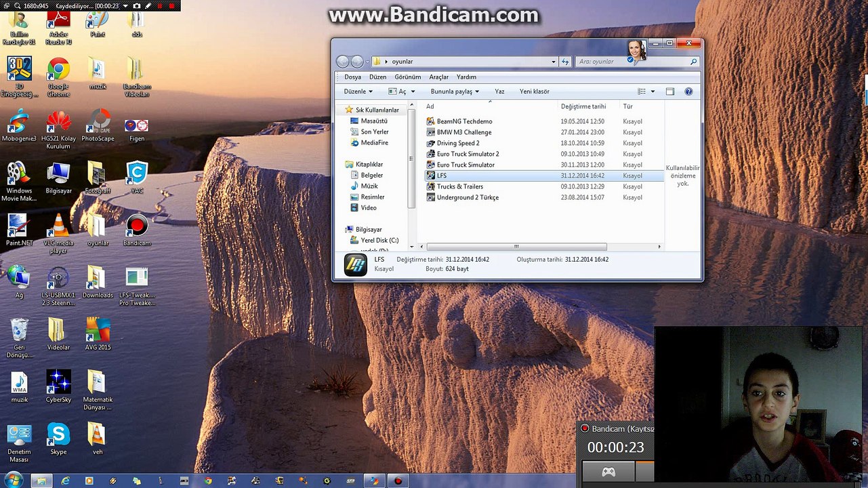Toggle the Explorer preview pane button
The height and width of the screenshot is (488, 868).
pos(670,91)
